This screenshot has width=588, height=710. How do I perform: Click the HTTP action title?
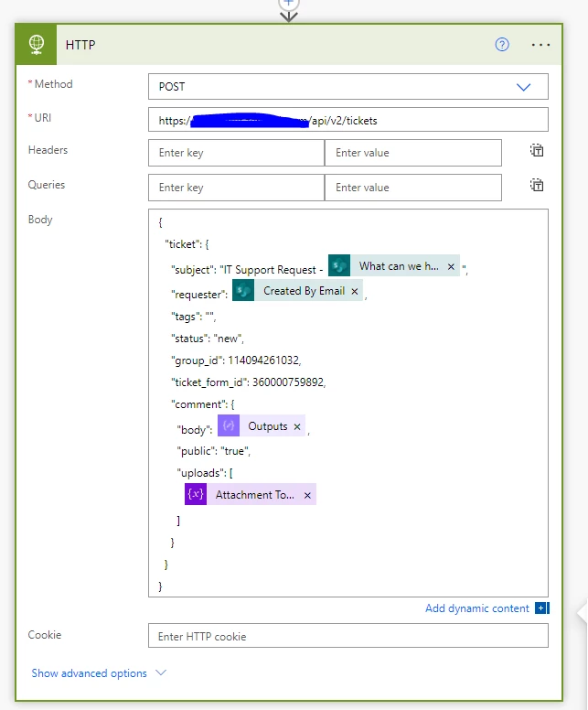tap(80, 45)
